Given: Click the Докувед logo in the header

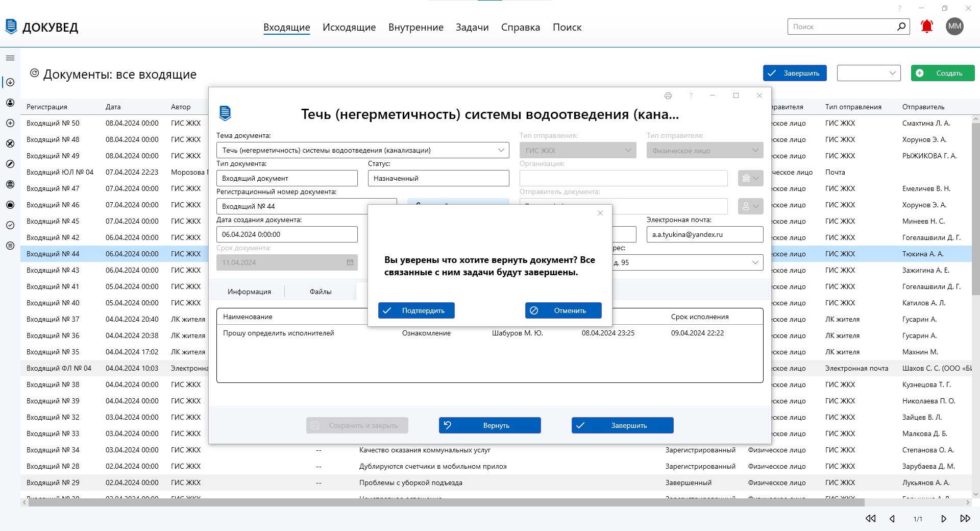Looking at the screenshot, I should pos(42,27).
